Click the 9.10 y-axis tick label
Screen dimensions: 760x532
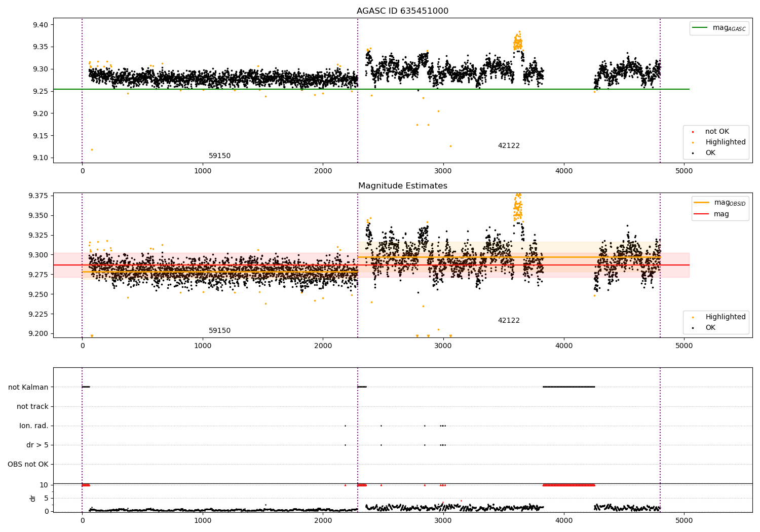[40, 158]
